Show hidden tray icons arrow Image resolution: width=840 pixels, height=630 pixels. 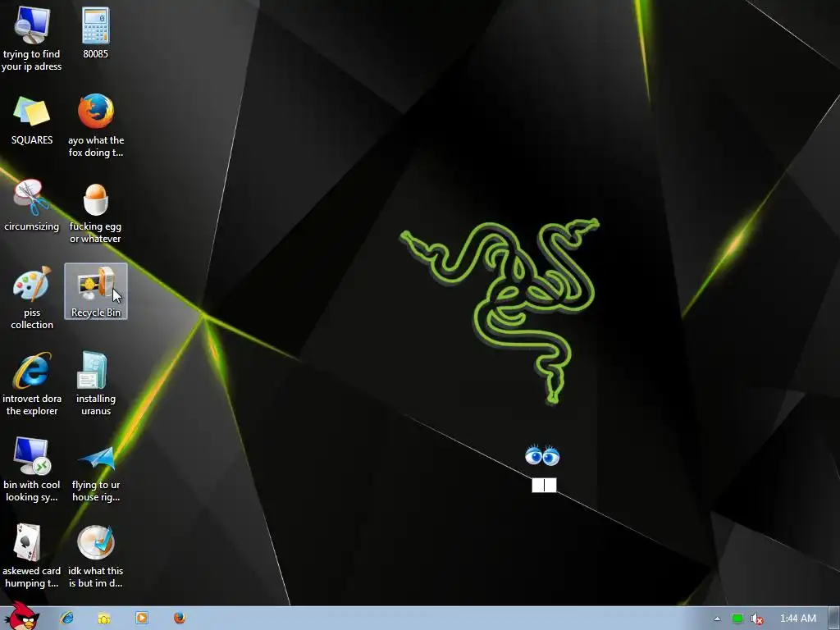coord(717,619)
